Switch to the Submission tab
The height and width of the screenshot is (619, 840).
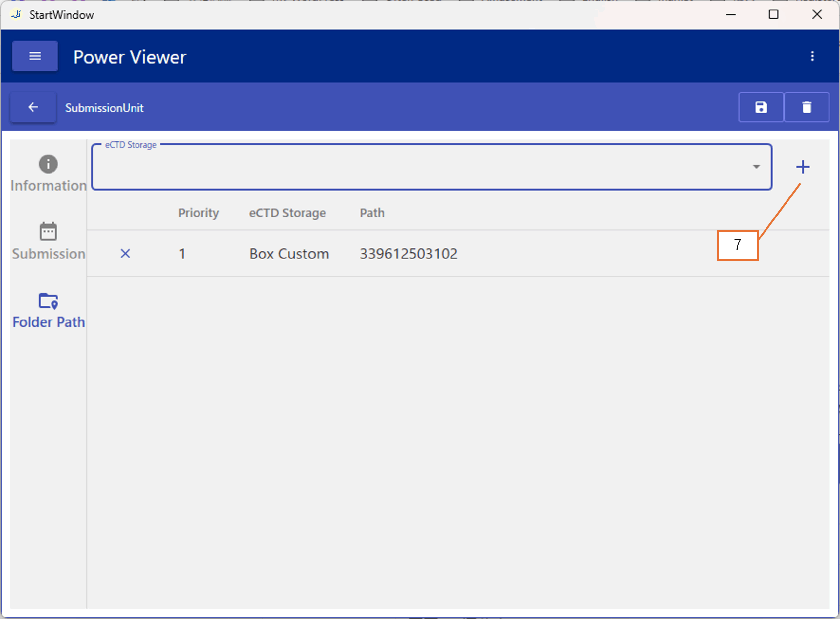coord(48,242)
